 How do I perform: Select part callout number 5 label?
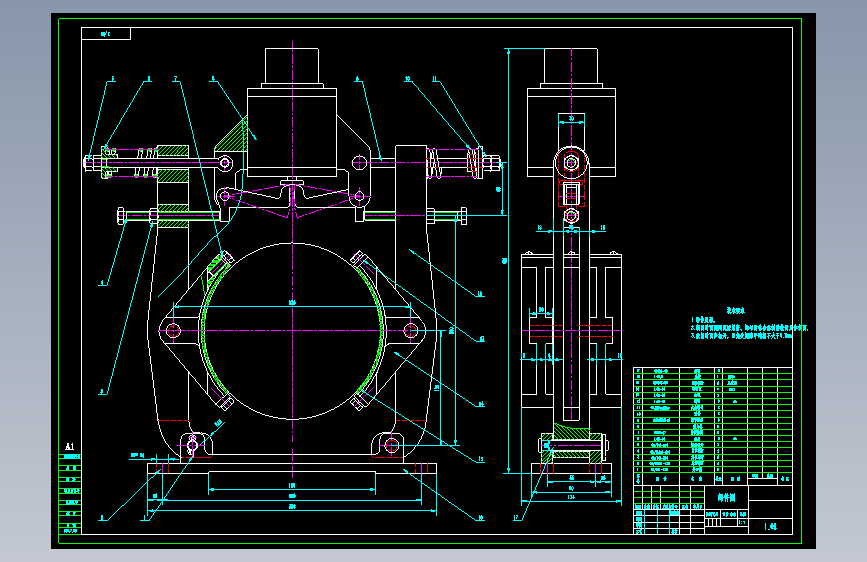pos(113,79)
